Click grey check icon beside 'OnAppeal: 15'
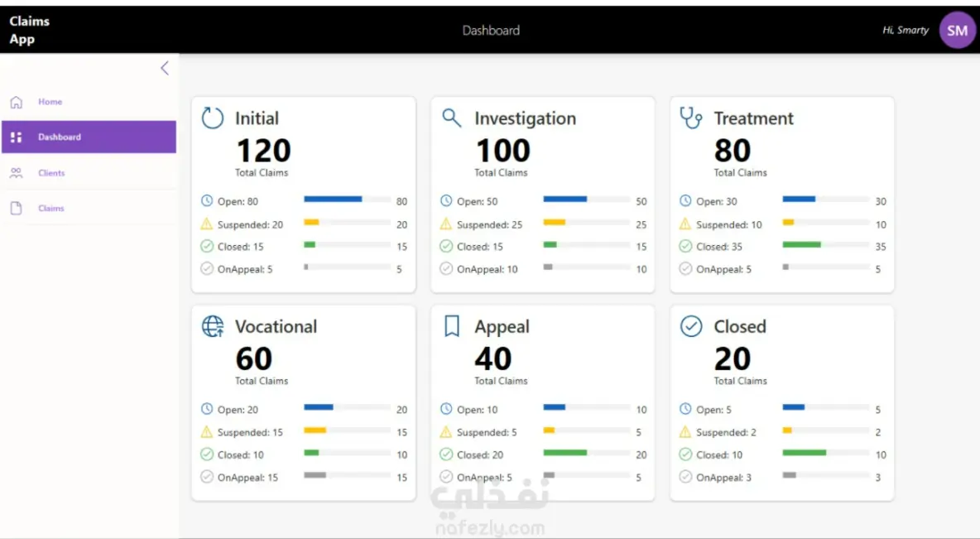Image resolution: width=980 pixels, height=539 pixels. pos(207,476)
